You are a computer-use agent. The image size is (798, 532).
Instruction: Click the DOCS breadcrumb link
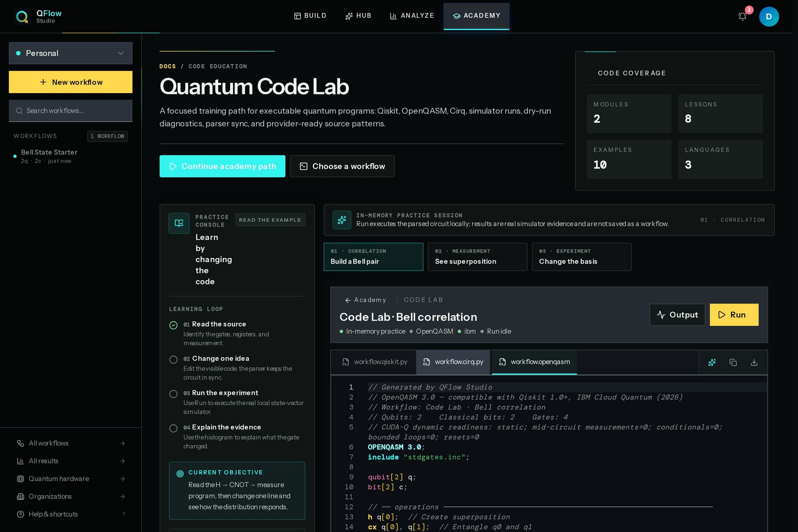click(167, 66)
